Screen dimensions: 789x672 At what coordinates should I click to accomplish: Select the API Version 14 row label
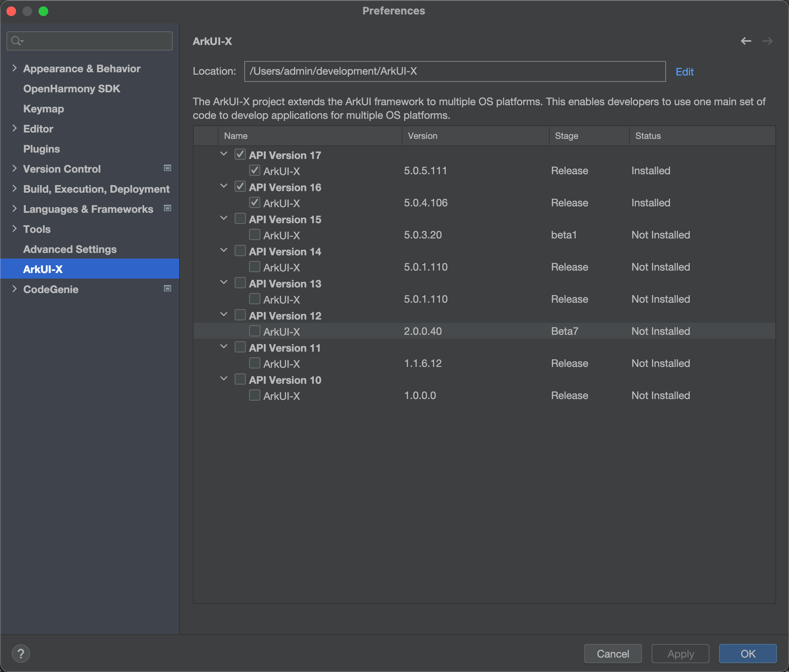285,252
